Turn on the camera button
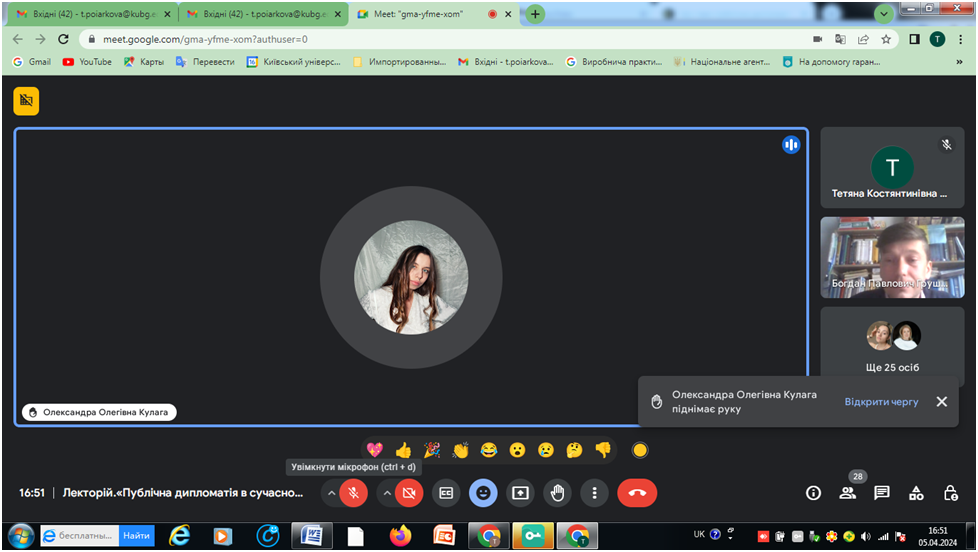Viewport: 978px width, 552px height. [409, 492]
